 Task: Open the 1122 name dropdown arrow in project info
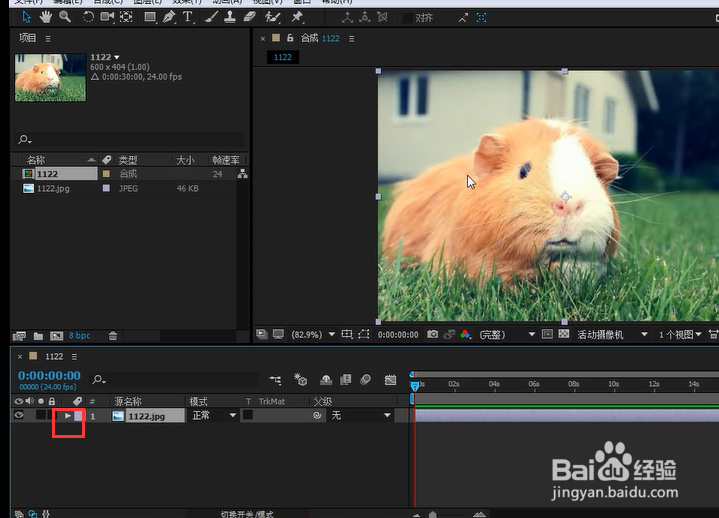(x=116, y=57)
